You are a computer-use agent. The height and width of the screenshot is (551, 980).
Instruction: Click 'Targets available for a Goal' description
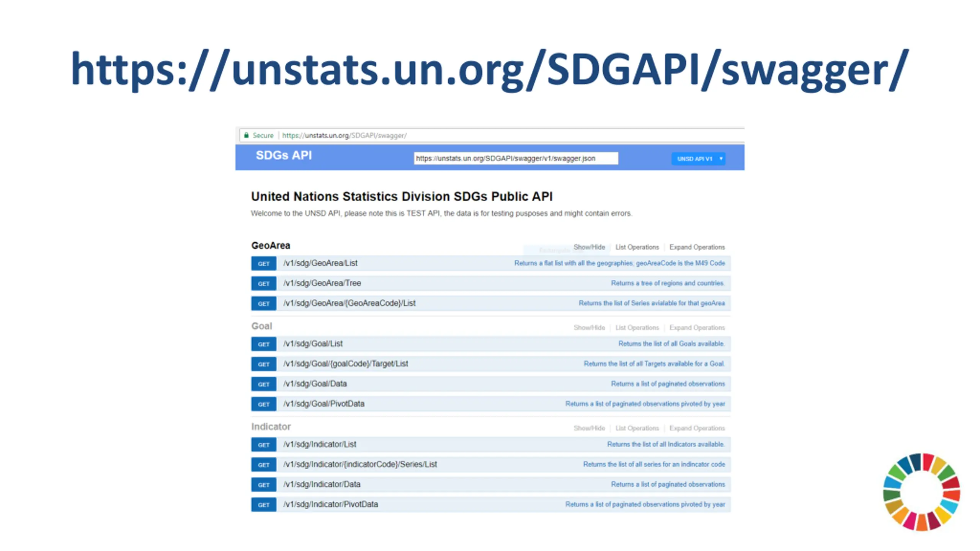coord(654,364)
